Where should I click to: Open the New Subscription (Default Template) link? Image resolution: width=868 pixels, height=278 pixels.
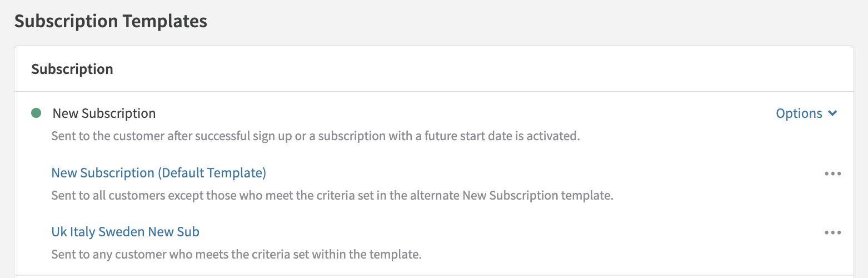click(x=158, y=173)
